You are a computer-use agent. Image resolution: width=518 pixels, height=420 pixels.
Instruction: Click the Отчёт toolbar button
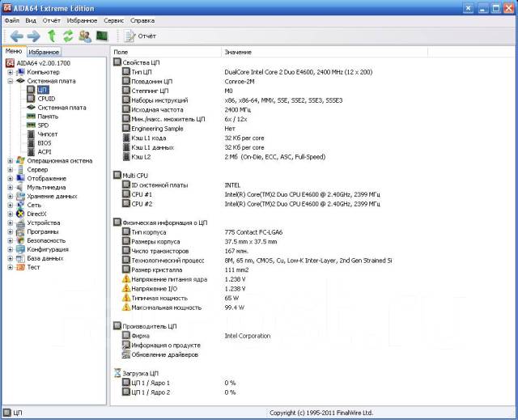coord(140,36)
